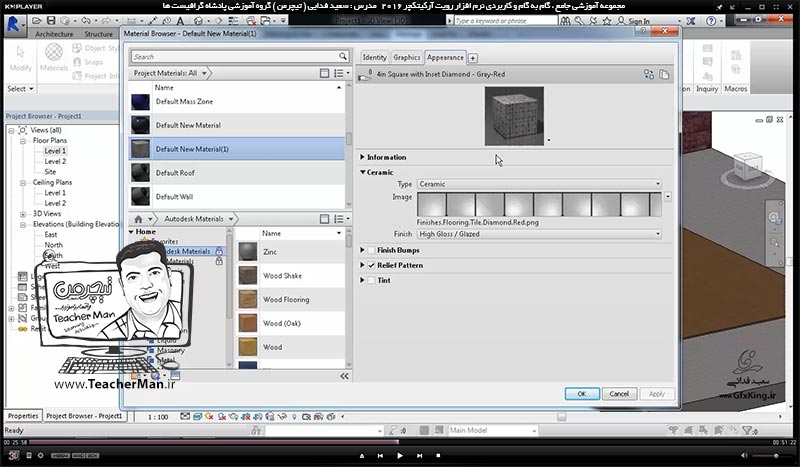Click the InfoCenter binoculars search icon
800x467 pixels.
pyautogui.click(x=565, y=21)
